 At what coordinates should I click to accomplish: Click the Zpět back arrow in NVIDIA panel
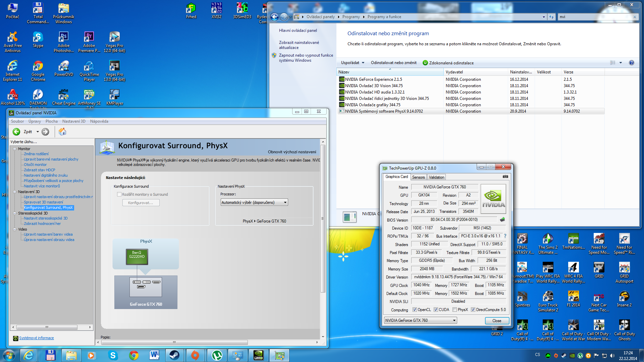[16, 132]
